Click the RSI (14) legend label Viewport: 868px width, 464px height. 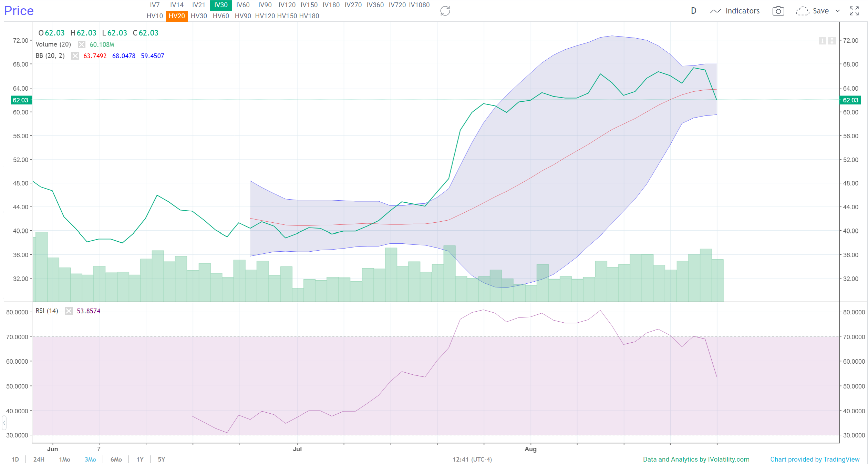pos(47,311)
